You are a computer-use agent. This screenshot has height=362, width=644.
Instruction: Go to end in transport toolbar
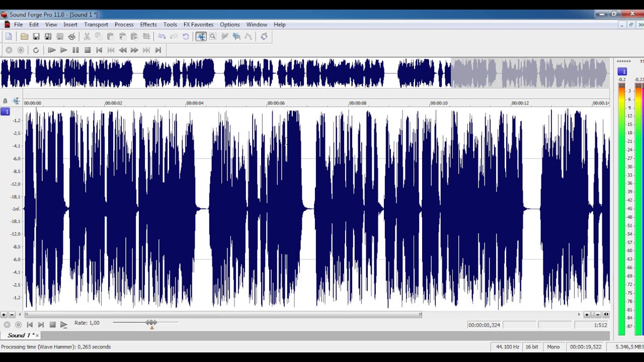pos(158,50)
